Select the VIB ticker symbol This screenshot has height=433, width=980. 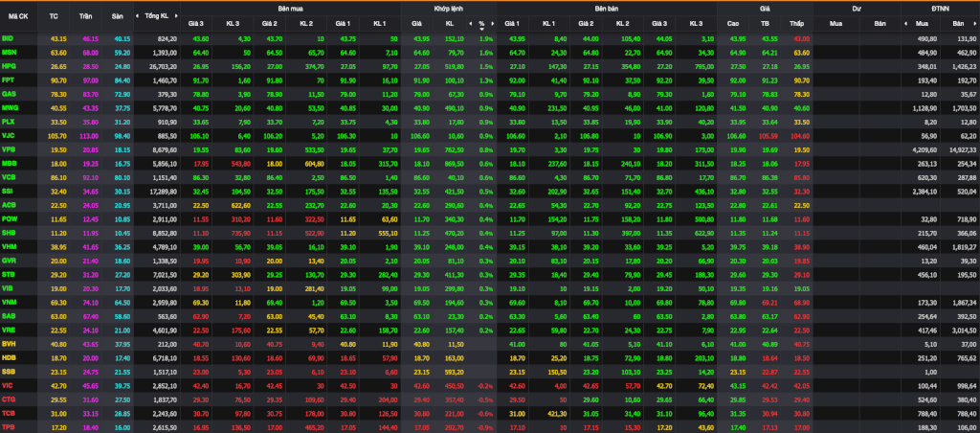point(8,287)
